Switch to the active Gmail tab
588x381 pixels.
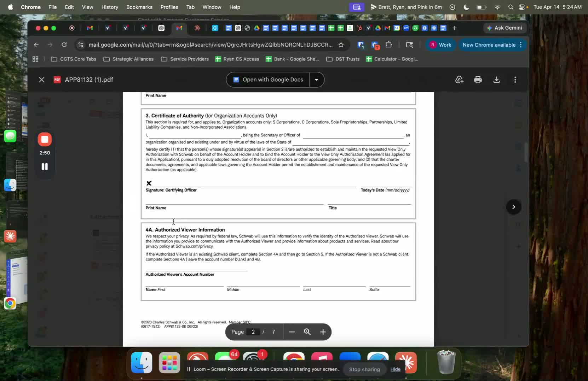[179, 28]
